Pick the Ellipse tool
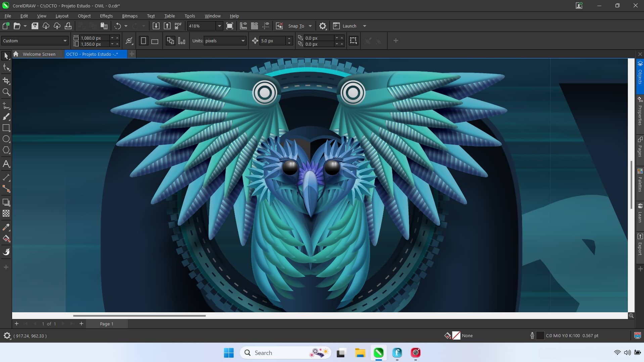 (6, 139)
